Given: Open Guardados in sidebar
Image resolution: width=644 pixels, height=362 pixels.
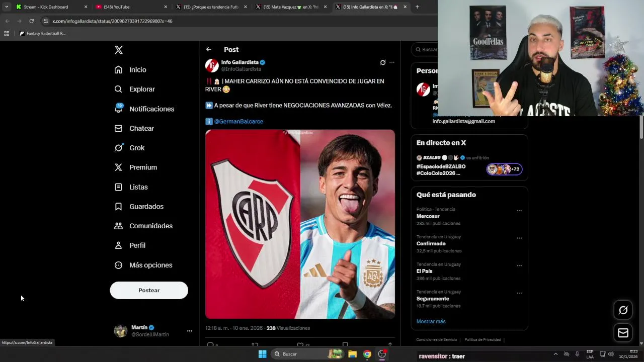Looking at the screenshot, I should 139,206.
